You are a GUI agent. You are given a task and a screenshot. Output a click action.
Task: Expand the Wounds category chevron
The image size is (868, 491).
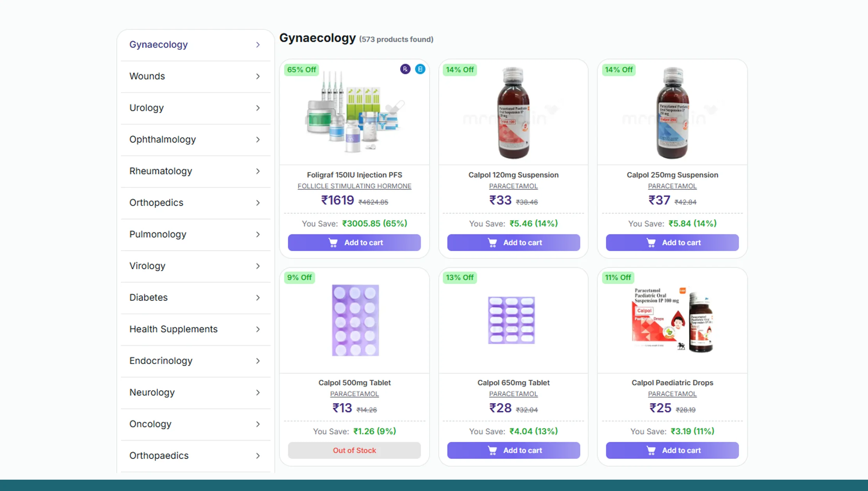pyautogui.click(x=258, y=77)
